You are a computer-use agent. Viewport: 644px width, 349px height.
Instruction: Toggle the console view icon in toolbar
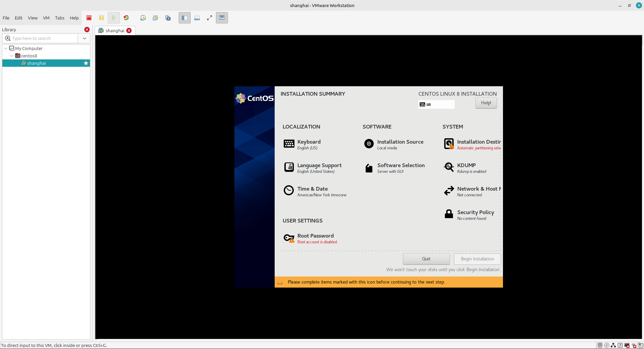point(222,18)
